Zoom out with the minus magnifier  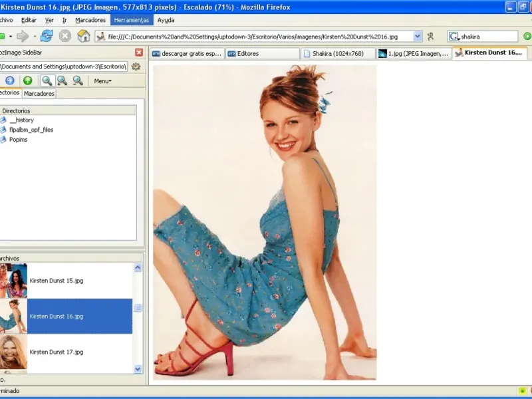click(x=78, y=80)
